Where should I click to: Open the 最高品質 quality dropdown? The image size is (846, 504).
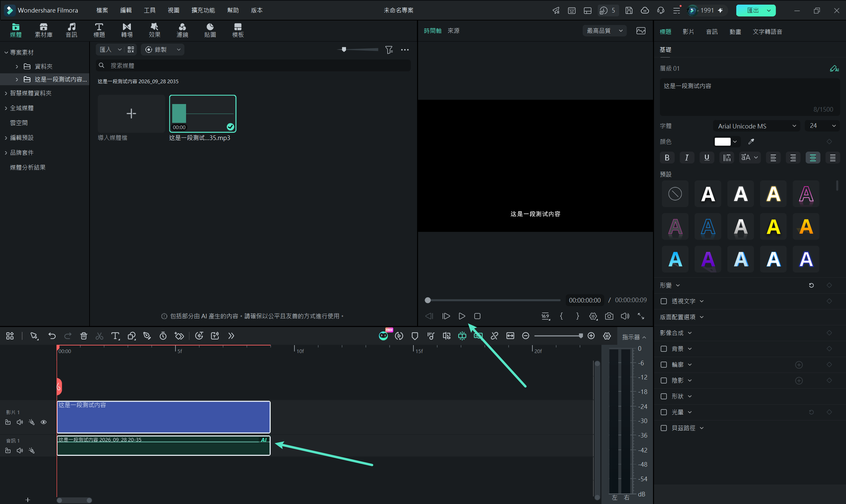point(605,31)
